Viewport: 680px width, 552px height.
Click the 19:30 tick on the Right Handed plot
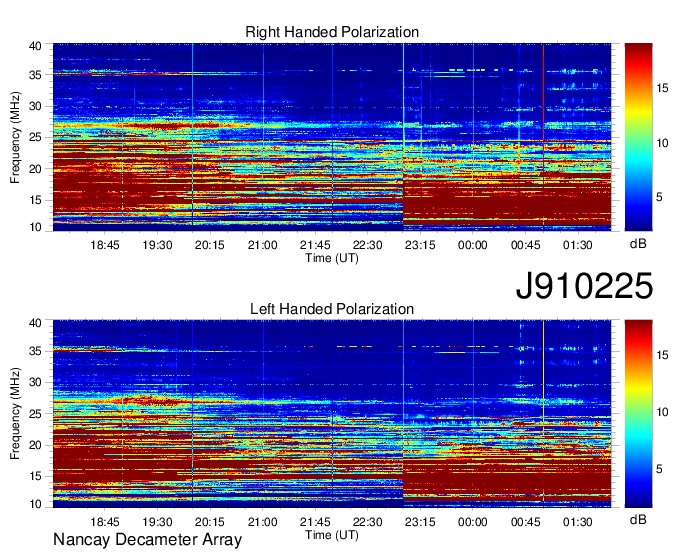[157, 245]
